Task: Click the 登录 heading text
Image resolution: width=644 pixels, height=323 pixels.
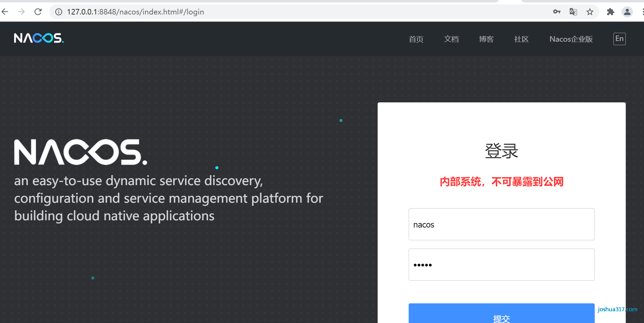Action: [502, 151]
